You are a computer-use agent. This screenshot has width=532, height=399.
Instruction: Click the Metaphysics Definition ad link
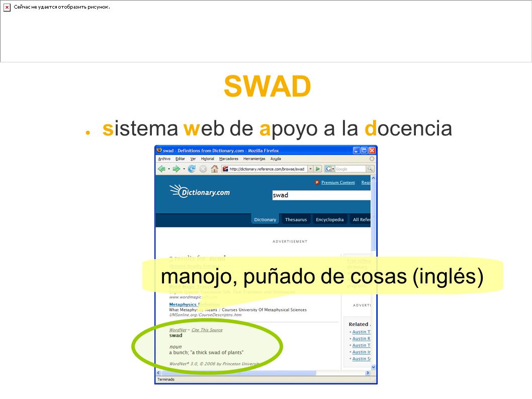195,304
